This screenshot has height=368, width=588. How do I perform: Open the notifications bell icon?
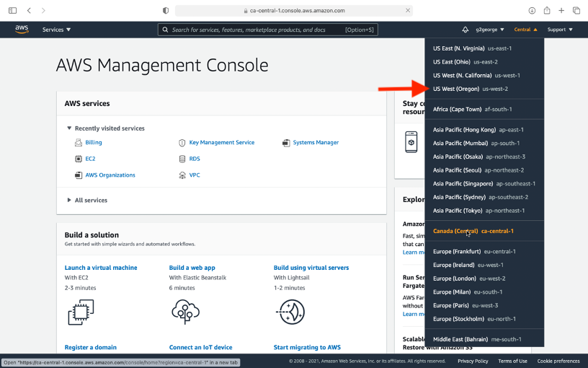pos(465,30)
